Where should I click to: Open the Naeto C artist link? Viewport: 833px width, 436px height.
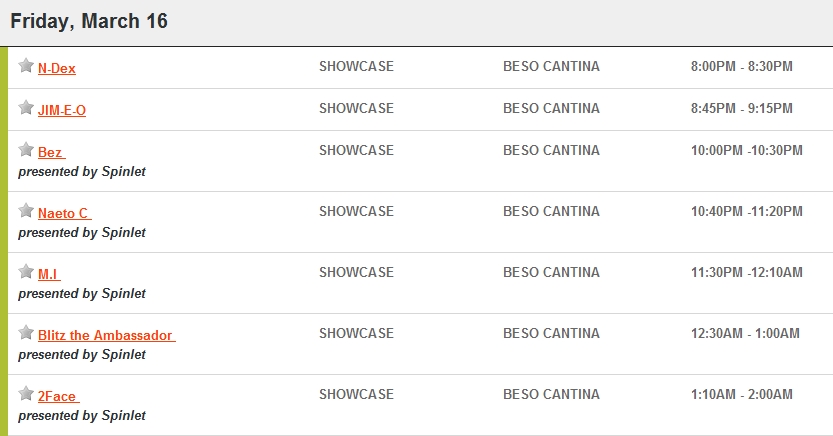(x=65, y=213)
